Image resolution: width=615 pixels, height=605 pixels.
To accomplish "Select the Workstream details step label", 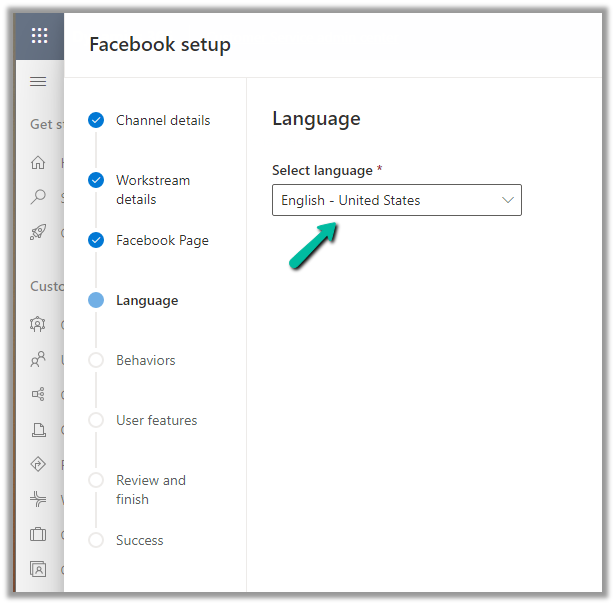I will (x=152, y=189).
